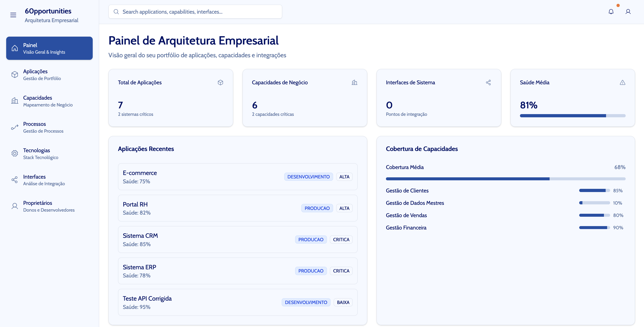Click the DESENVOLVIMENTO badge on Teste API Corrigida
This screenshot has height=327, width=644.
(x=306, y=302)
